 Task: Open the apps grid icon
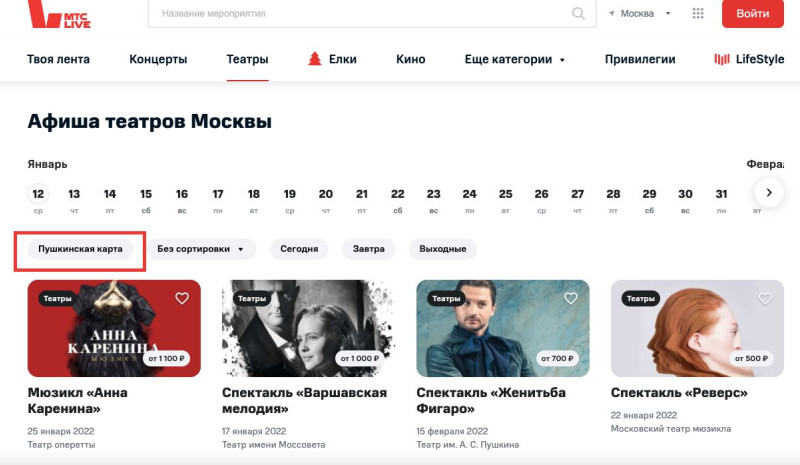coord(698,14)
